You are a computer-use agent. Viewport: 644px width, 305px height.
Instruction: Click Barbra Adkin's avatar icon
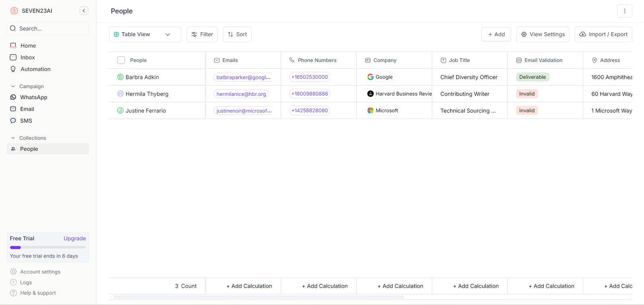tap(120, 77)
